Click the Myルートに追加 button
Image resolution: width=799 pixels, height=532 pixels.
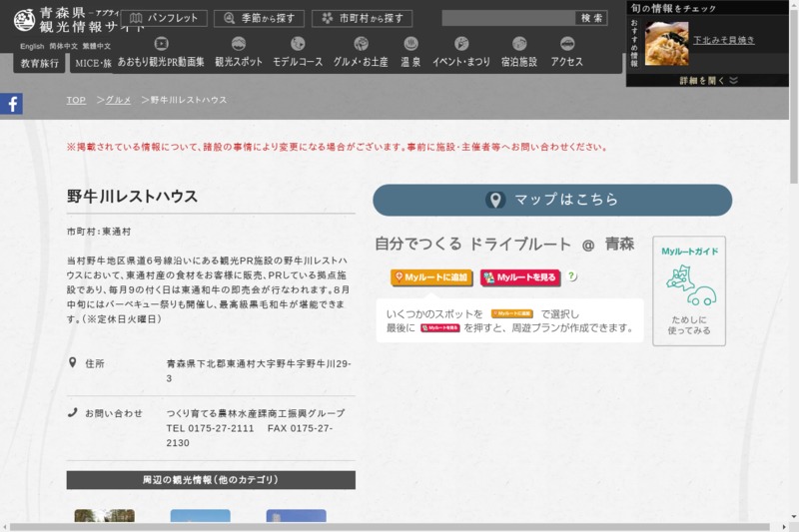pyautogui.click(x=430, y=277)
